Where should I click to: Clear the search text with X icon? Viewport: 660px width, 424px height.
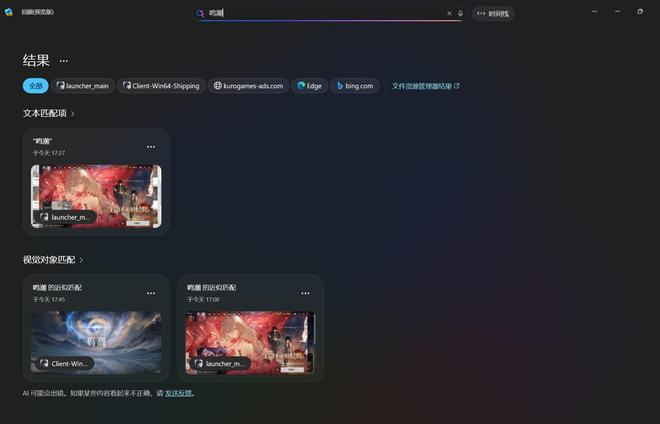449,13
